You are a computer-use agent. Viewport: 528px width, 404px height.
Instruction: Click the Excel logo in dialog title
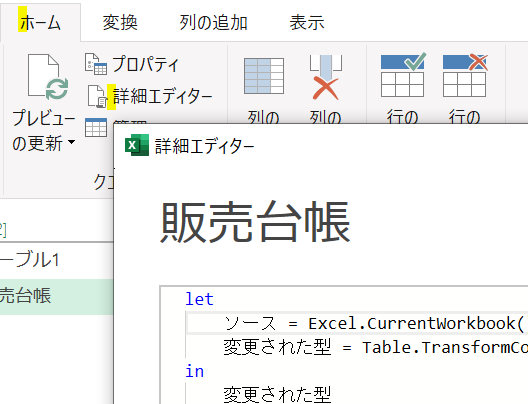pyautogui.click(x=137, y=145)
